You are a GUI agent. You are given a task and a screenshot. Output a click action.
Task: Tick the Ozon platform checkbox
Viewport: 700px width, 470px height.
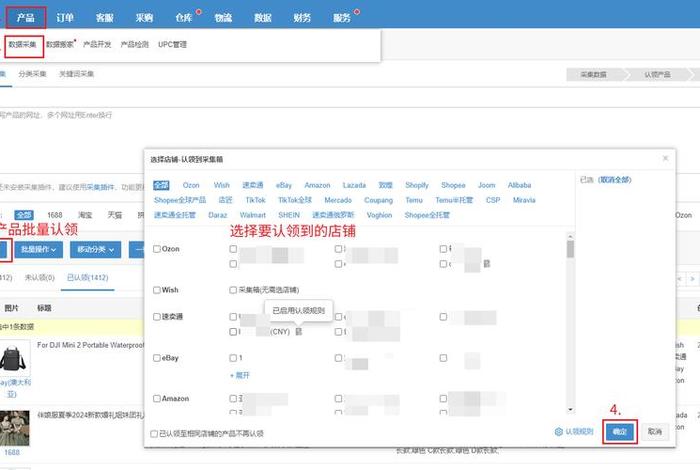point(156,249)
